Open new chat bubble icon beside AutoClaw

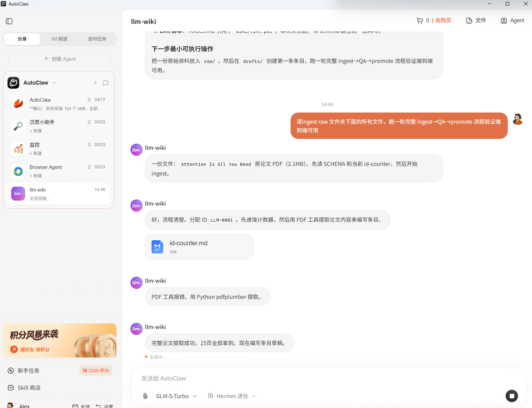tap(106, 83)
